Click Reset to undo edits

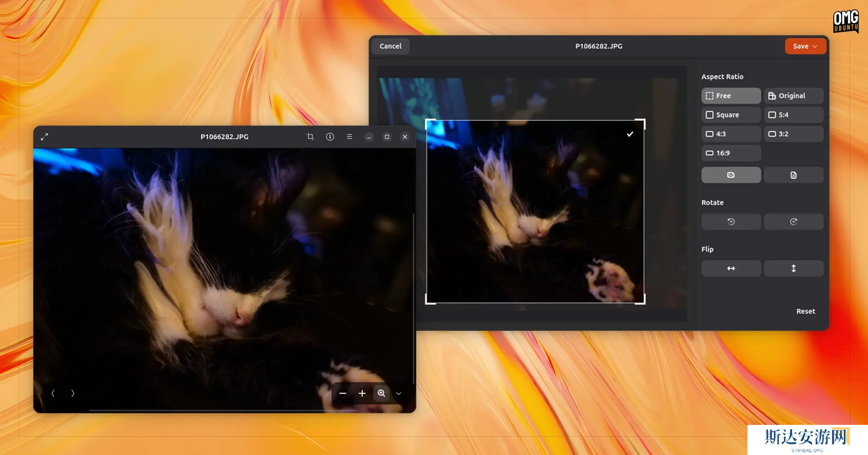pyautogui.click(x=805, y=312)
